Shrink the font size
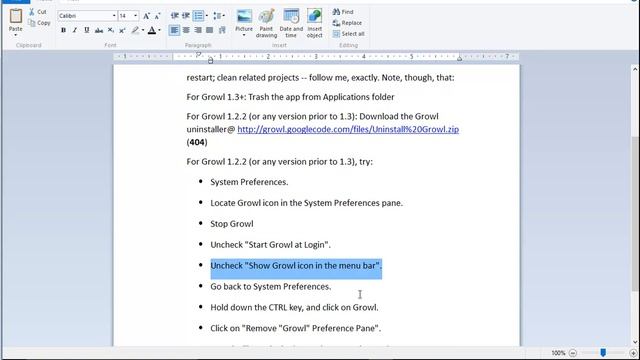This screenshot has height=360, width=640. pos(157,16)
